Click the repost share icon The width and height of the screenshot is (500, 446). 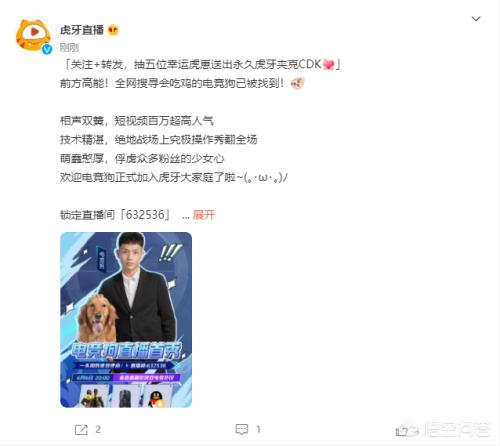click(x=81, y=430)
